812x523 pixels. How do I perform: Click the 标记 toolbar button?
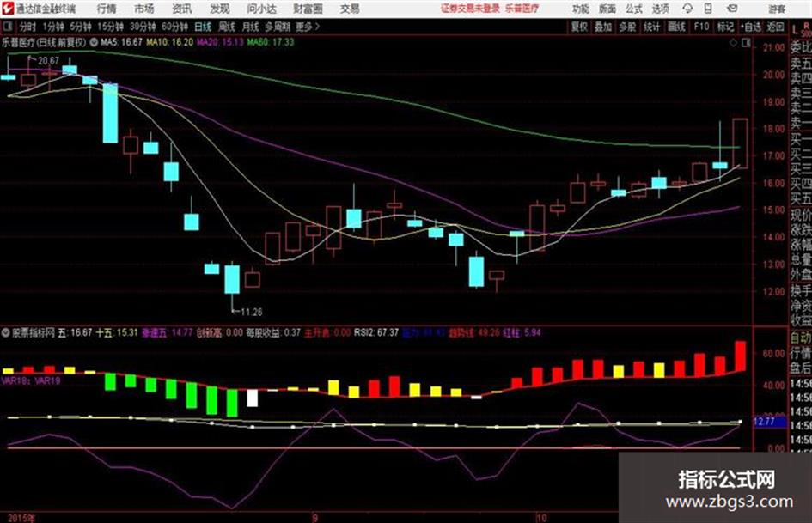pos(725,27)
